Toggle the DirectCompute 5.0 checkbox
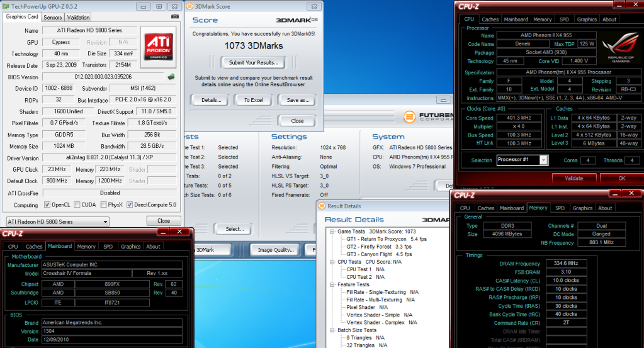644x348 pixels. 130,205
